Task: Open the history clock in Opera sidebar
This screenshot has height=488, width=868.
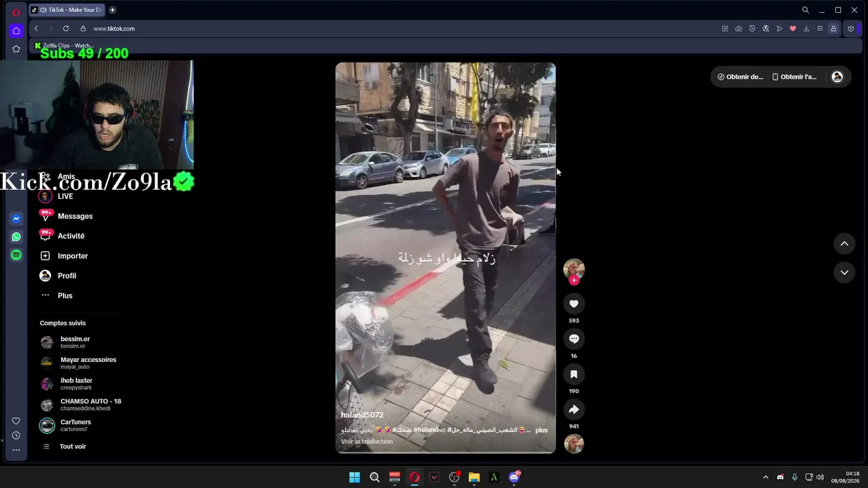Action: pos(16,435)
